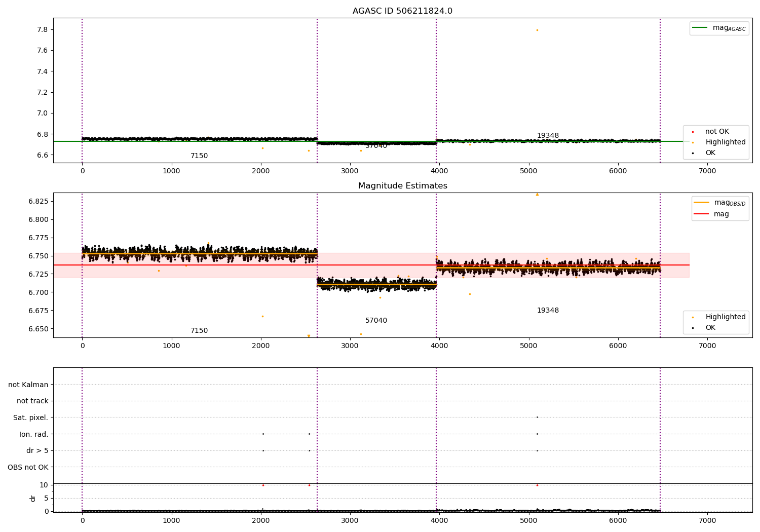The height and width of the screenshot is (532, 760).
Task: Click the title 'AGASC ID 506211824.0'
Action: pyautogui.click(x=402, y=11)
